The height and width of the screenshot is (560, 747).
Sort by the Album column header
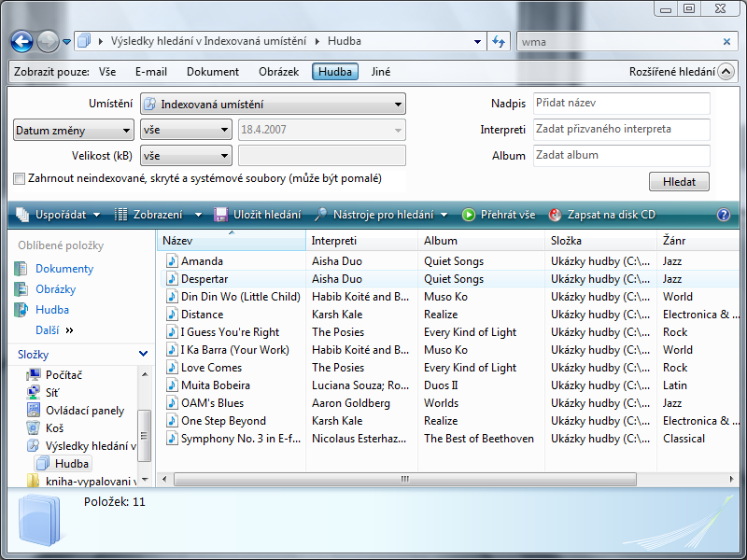481,241
